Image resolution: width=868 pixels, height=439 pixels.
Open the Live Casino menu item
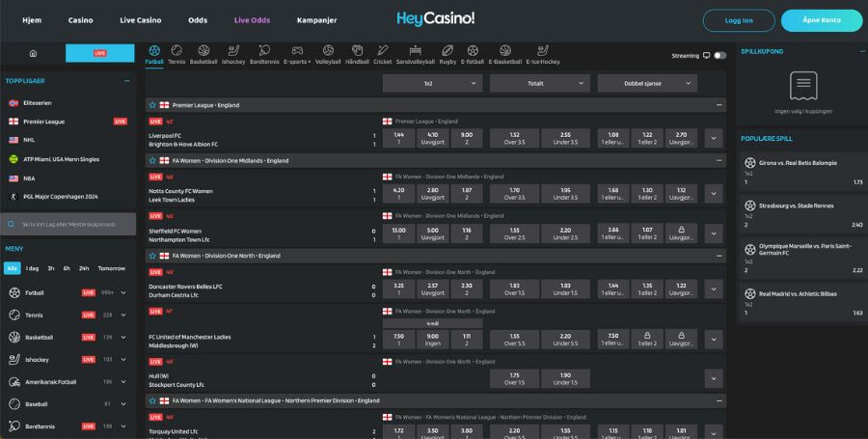[x=141, y=20]
